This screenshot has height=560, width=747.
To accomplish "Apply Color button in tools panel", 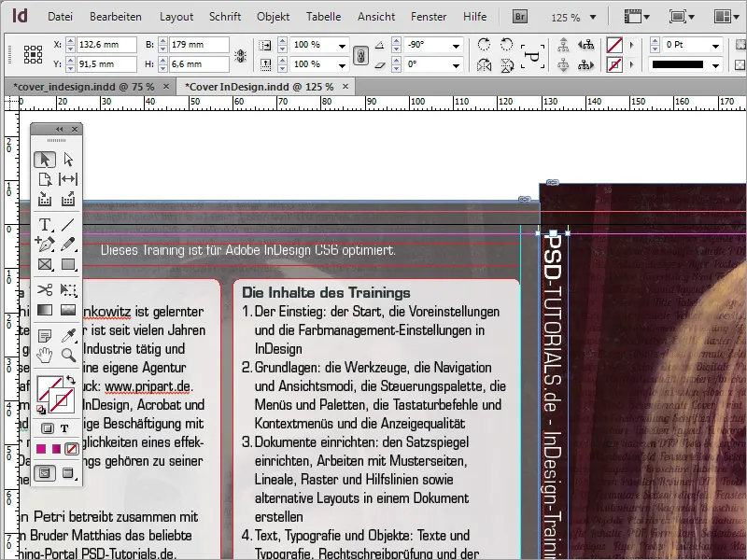I will (x=41, y=449).
